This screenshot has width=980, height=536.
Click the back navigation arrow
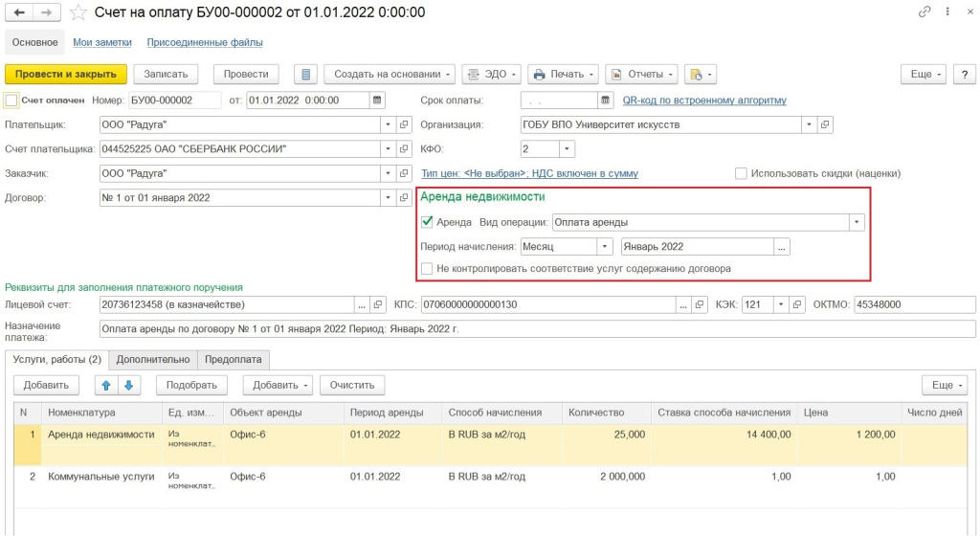pos(20,12)
